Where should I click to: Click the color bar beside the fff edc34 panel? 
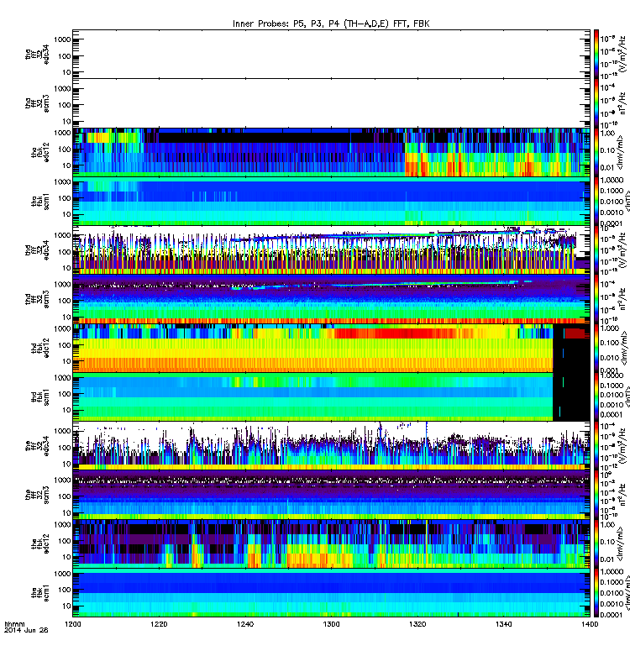click(596, 446)
